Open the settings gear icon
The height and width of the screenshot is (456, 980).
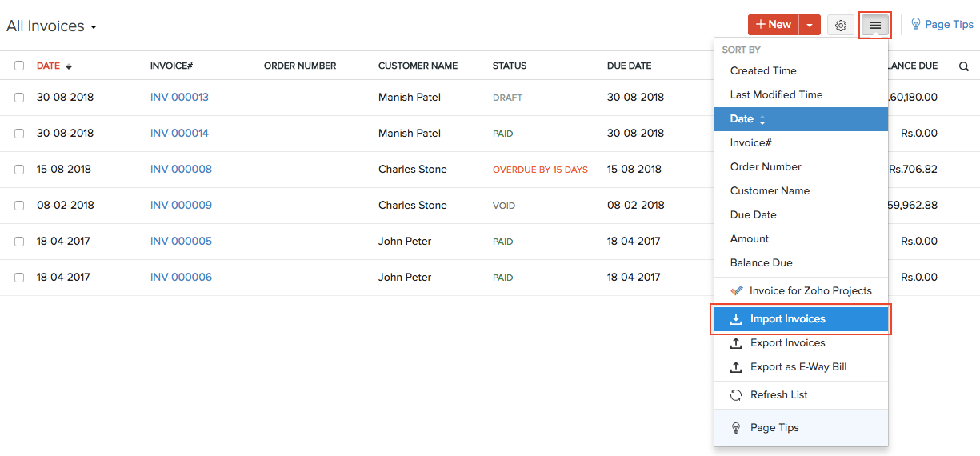coord(840,26)
